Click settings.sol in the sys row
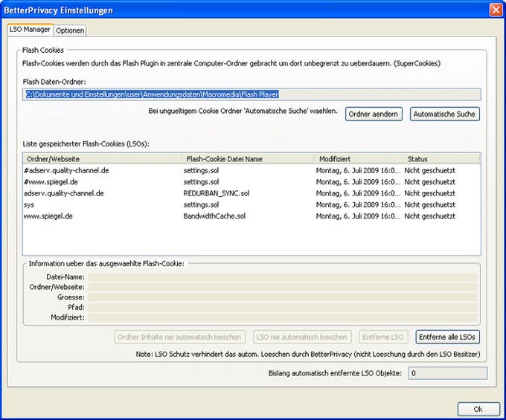506x420 pixels. pos(202,204)
